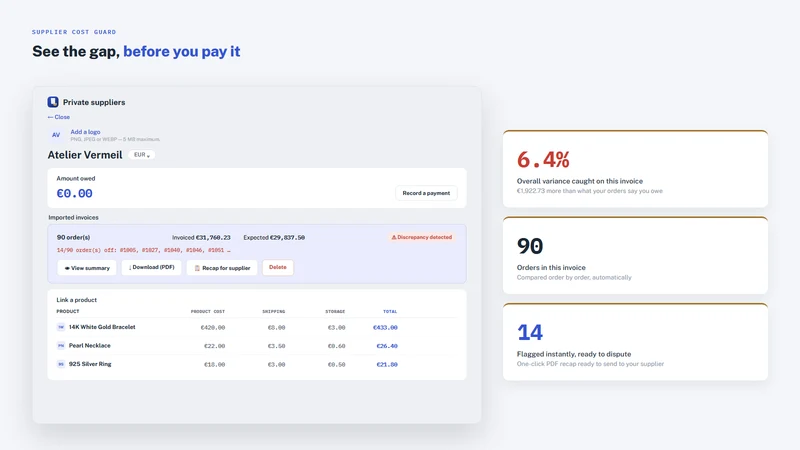Click the 90 order(s) invoice label

[73, 237]
